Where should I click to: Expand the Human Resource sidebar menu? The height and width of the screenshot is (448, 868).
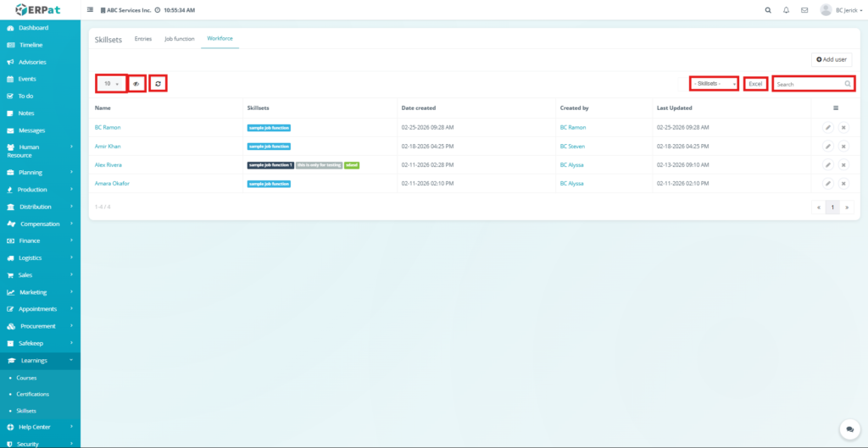coord(40,151)
